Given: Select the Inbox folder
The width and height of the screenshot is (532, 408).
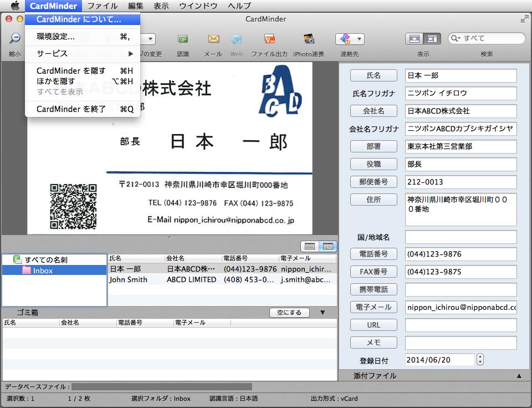Looking at the screenshot, I should tap(54, 271).
